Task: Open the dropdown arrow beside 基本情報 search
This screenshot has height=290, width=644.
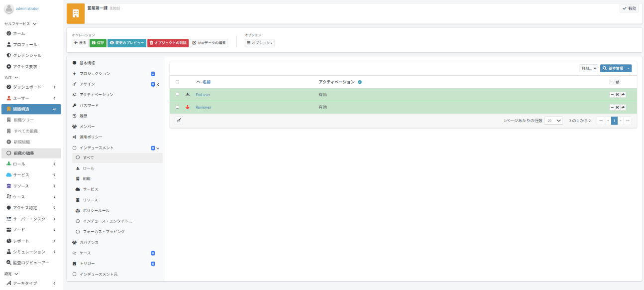Action: 629,68
